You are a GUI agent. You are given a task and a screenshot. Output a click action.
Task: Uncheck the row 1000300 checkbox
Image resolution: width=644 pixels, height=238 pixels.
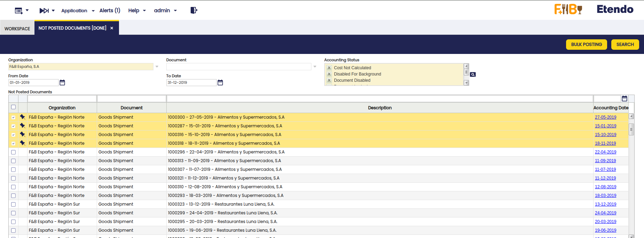(13, 117)
